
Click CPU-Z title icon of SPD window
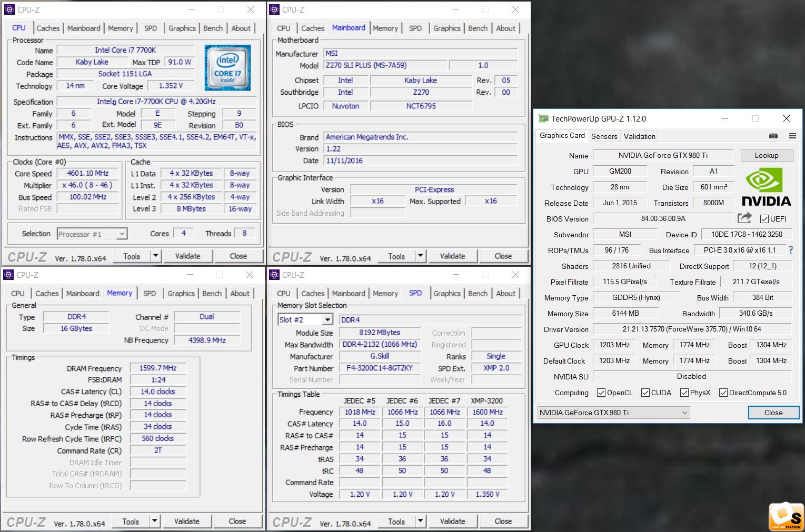[274, 275]
